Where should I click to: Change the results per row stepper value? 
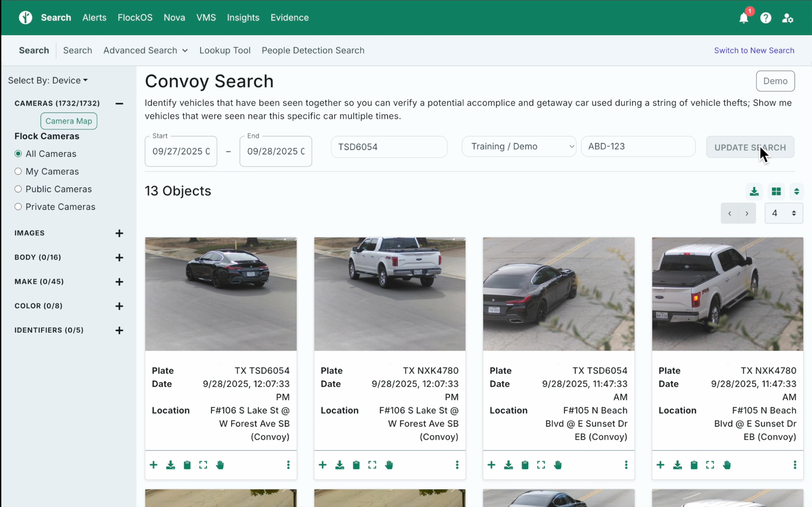point(784,213)
